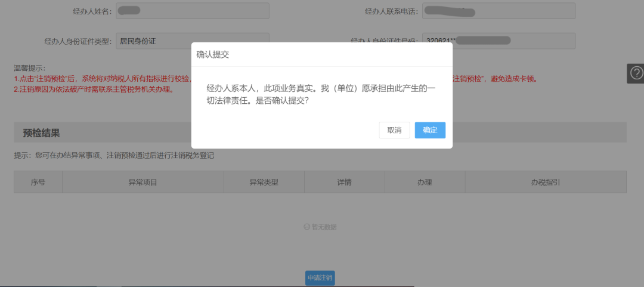Click the 办税指引 column header
This screenshot has width=644, height=287.
pyautogui.click(x=545, y=182)
